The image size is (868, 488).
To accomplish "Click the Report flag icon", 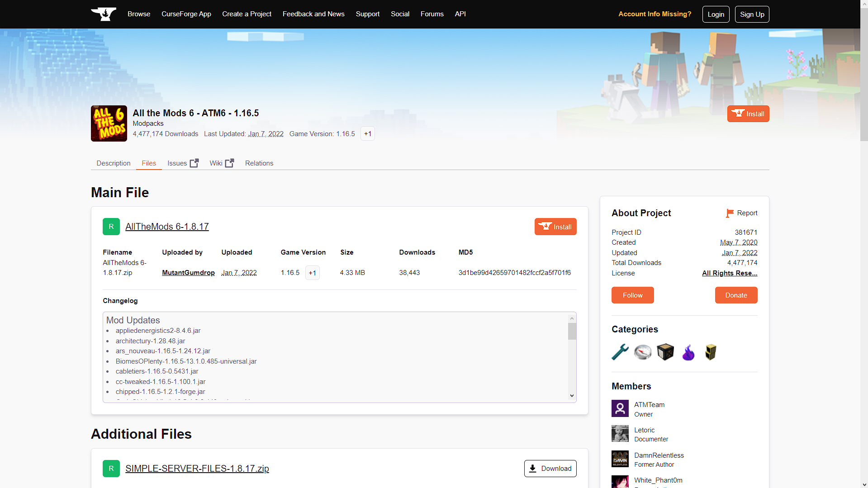I will click(730, 213).
